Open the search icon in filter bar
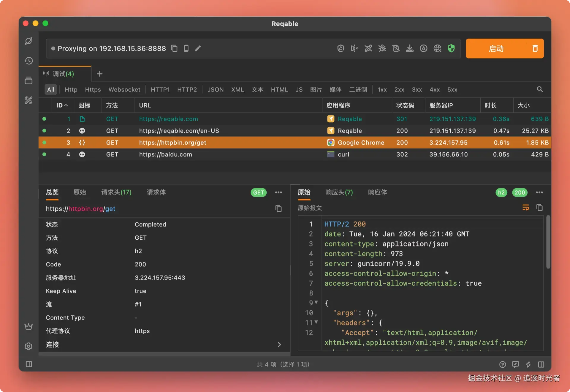The image size is (570, 392). pyautogui.click(x=540, y=89)
